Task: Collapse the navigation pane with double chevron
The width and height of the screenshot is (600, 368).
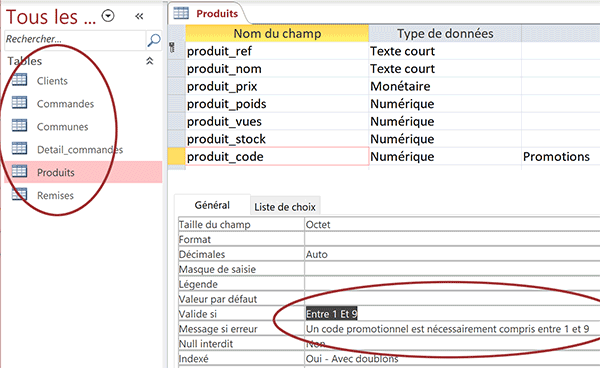Action: tap(139, 16)
